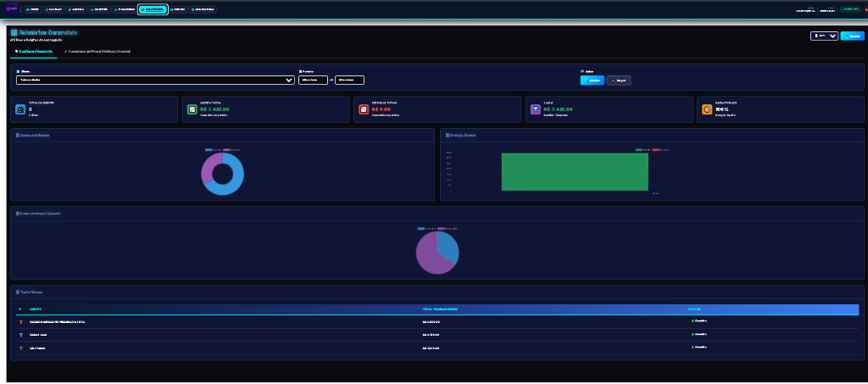Click the green bar in the monthly evolution chart
868x384 pixels.
575,172
